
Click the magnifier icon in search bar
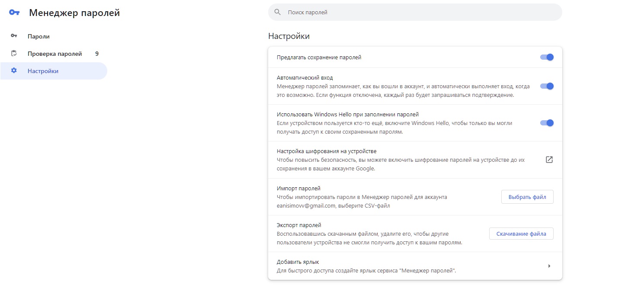coord(278,12)
